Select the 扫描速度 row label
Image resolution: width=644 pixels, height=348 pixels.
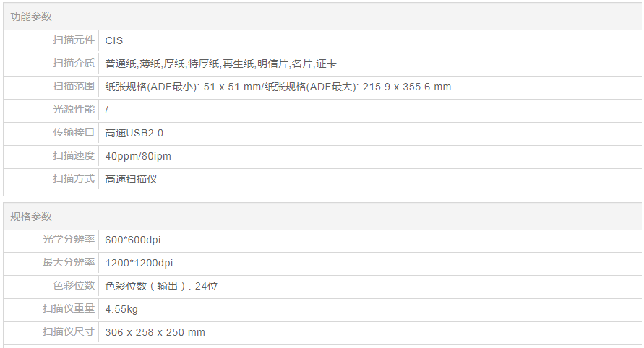[x=73, y=156]
